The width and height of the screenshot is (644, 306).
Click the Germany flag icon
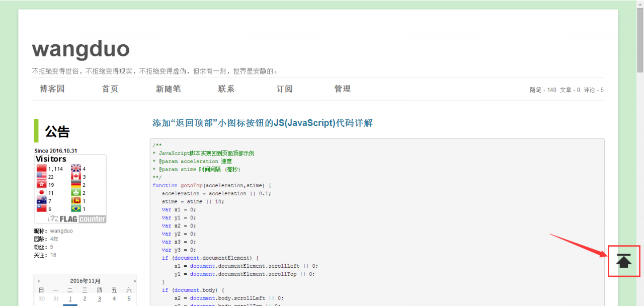click(x=76, y=185)
